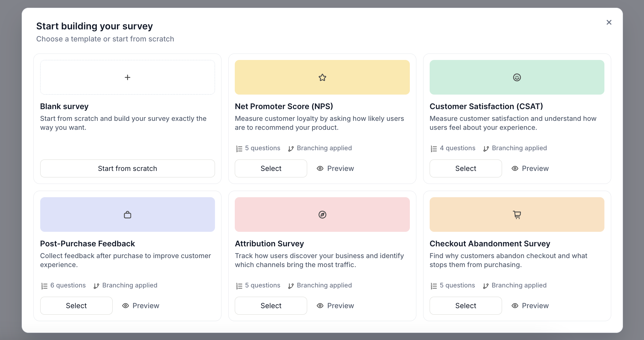
Task: Close the survey template dialog
Action: coord(609,22)
